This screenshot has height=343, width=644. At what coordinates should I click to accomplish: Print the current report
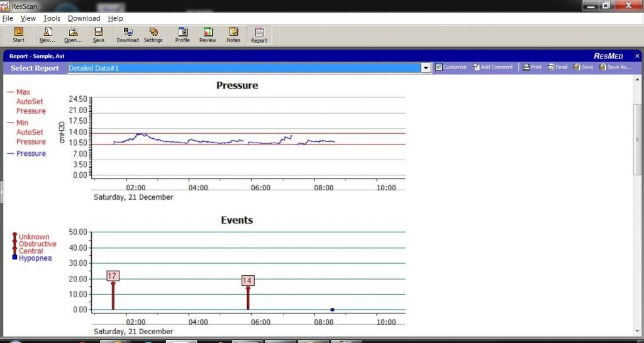(532, 67)
